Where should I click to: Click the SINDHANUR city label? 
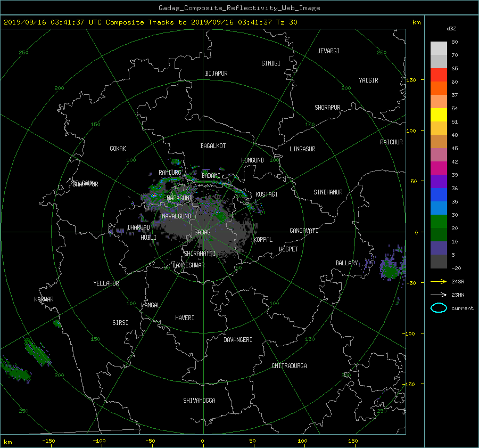tap(328, 192)
